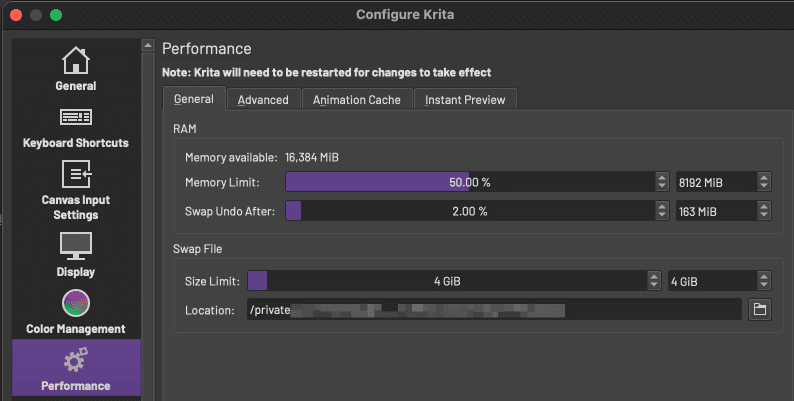The height and width of the screenshot is (401, 794).
Task: Select the Canvas Input Settings icon
Action: pyautogui.click(x=76, y=174)
